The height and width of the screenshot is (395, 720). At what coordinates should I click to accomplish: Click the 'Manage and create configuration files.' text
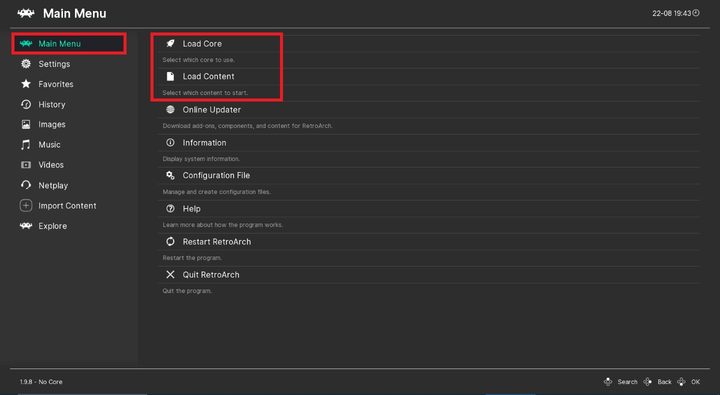click(x=216, y=192)
